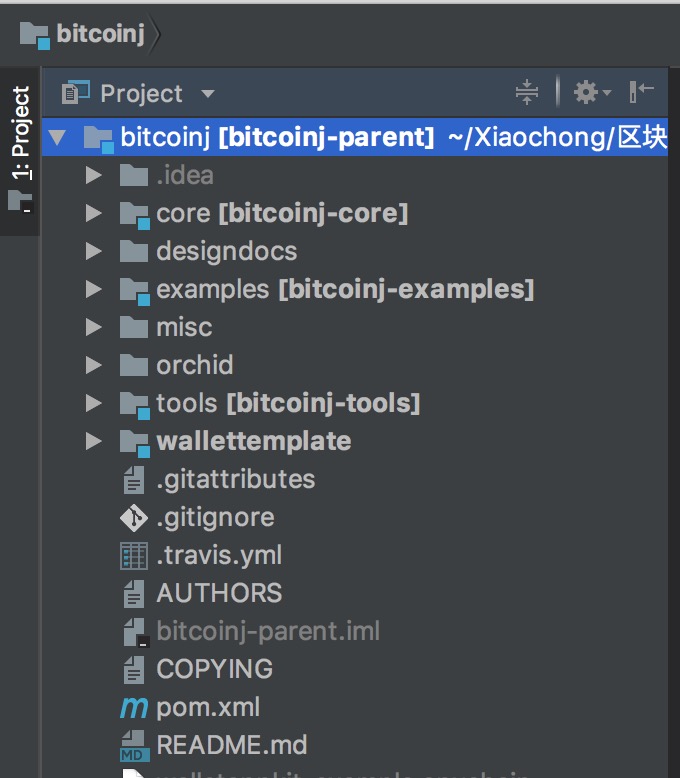
Task: Click the wallettemplate module folder icon
Action: (x=133, y=441)
